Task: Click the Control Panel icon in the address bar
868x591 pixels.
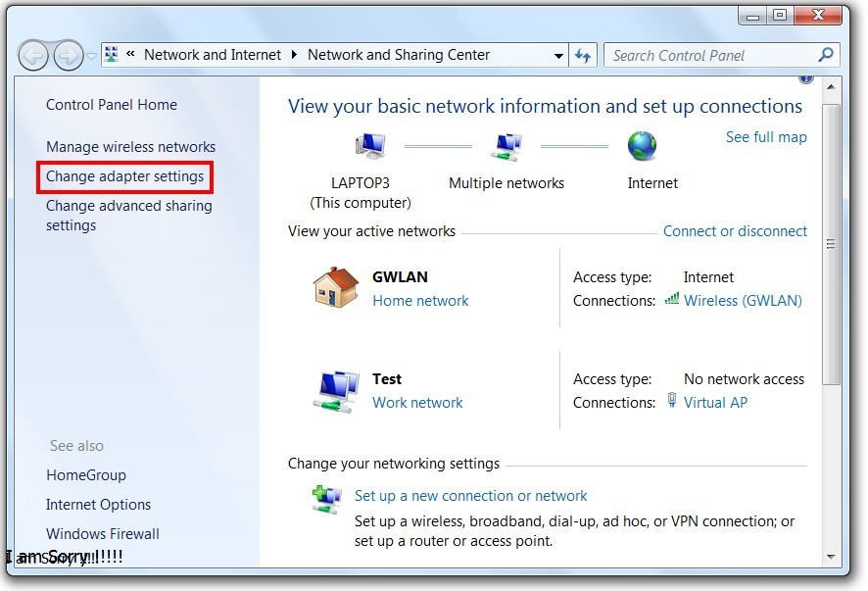Action: click(x=112, y=54)
